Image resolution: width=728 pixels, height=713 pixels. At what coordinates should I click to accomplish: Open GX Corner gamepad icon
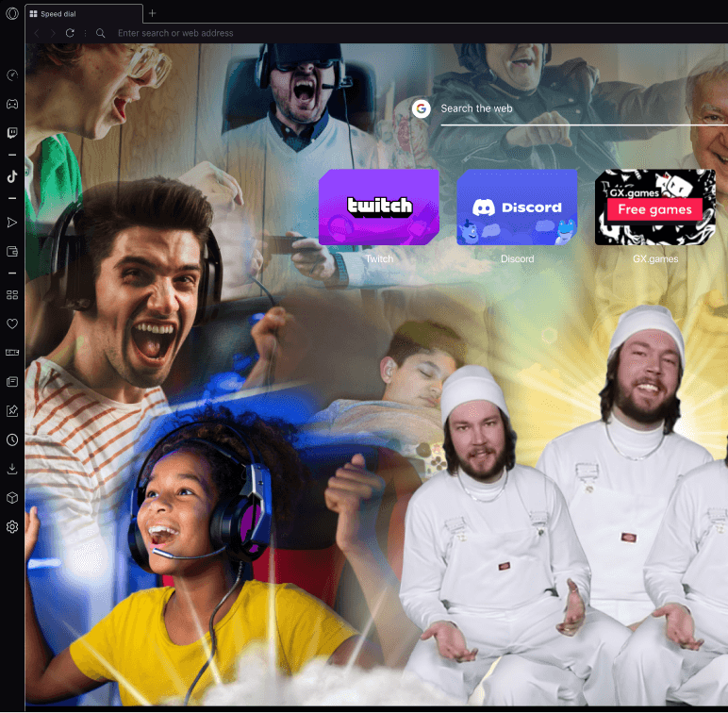[x=12, y=104]
